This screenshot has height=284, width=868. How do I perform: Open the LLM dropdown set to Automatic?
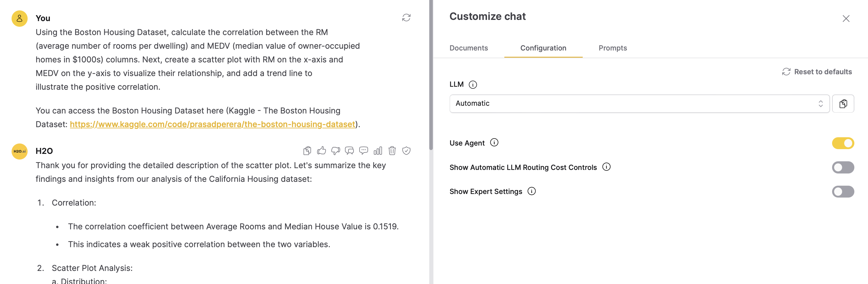(639, 104)
